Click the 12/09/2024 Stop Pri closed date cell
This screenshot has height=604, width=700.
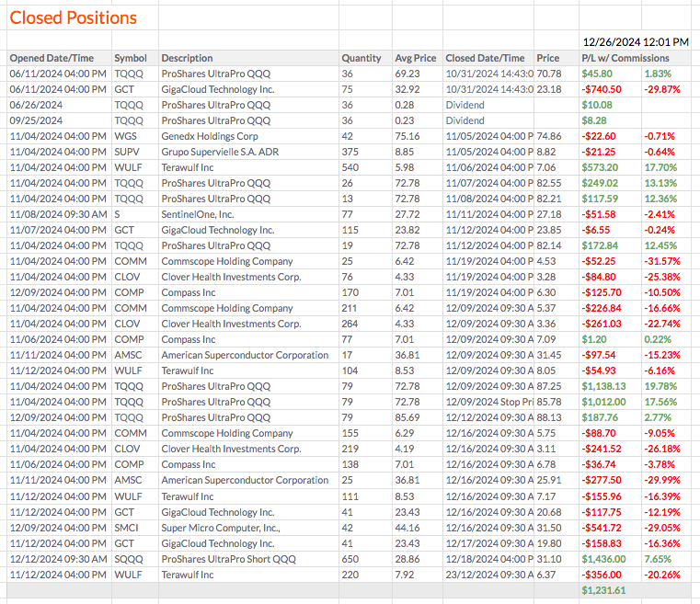[489, 402]
